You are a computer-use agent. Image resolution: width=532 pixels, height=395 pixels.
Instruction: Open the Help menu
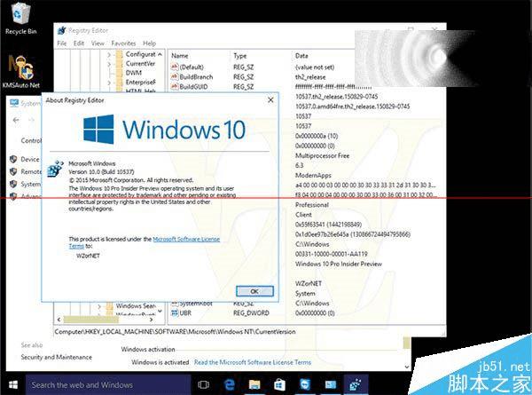(149, 43)
